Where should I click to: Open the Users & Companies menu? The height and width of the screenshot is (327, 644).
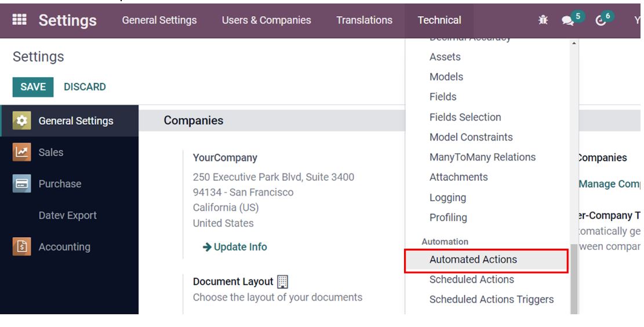[x=266, y=20]
